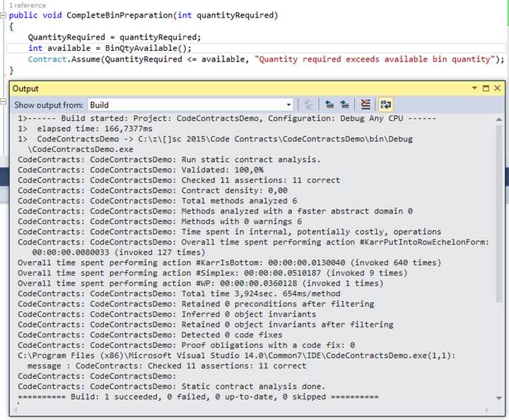Click the horizontal scrollbar left arrow
Screen dimensions: 509x420
pos(15,410)
